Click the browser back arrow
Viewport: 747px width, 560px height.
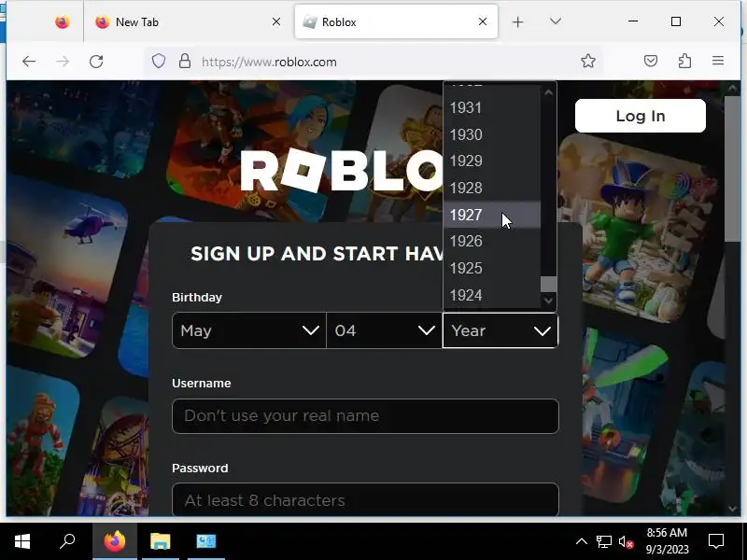(29, 62)
